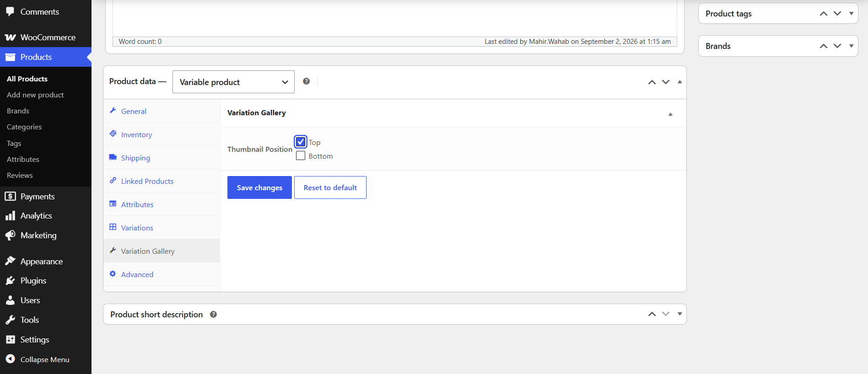Viewport: 868px width, 374px height.
Task: Switch to Linked Products tab
Action: coord(162,181)
